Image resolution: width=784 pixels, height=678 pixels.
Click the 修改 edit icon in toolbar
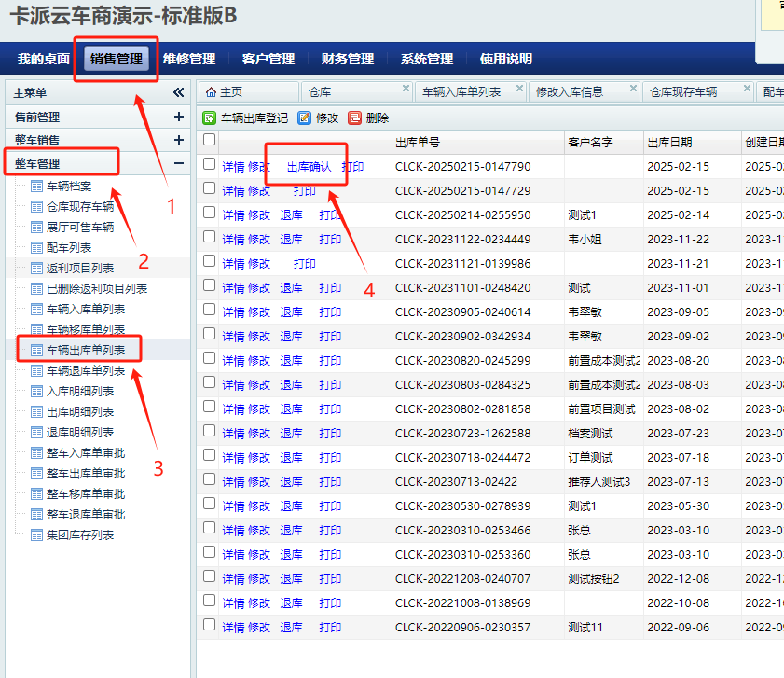click(304, 118)
